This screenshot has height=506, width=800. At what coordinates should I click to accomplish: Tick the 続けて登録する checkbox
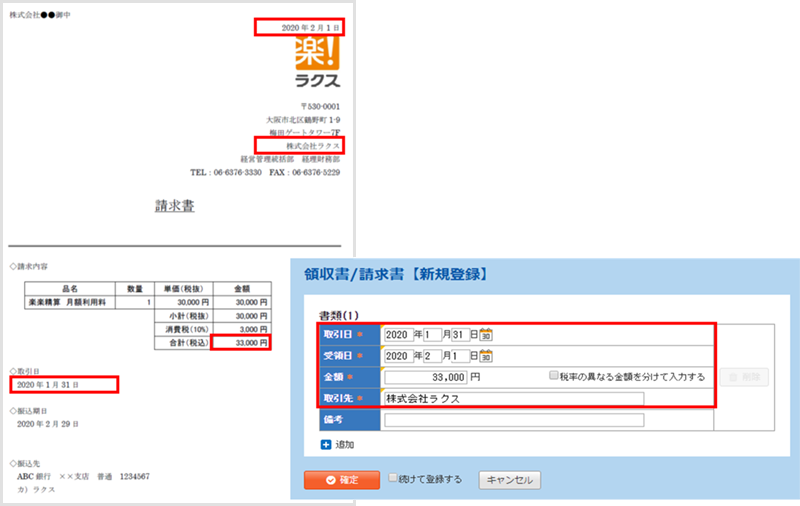point(392,478)
